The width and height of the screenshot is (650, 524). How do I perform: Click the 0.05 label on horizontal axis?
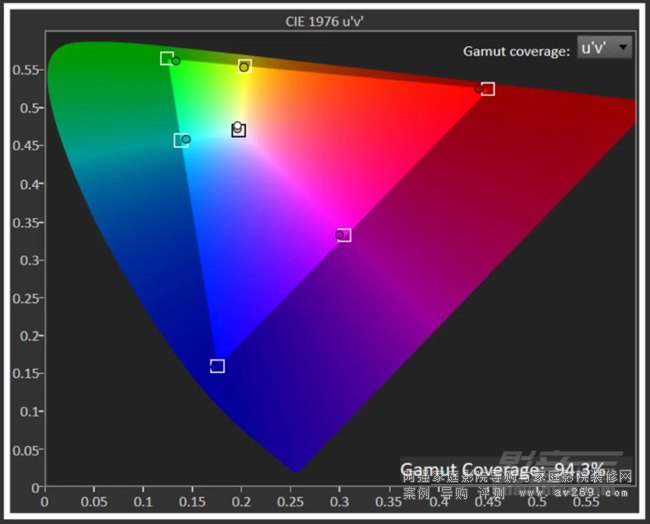(x=94, y=501)
